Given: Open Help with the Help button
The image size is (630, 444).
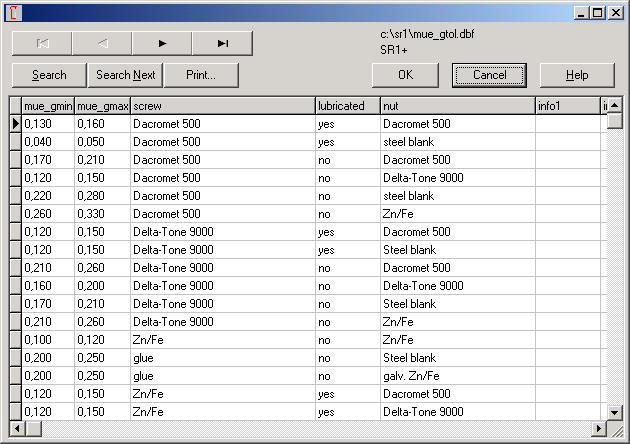Looking at the screenshot, I should point(577,75).
